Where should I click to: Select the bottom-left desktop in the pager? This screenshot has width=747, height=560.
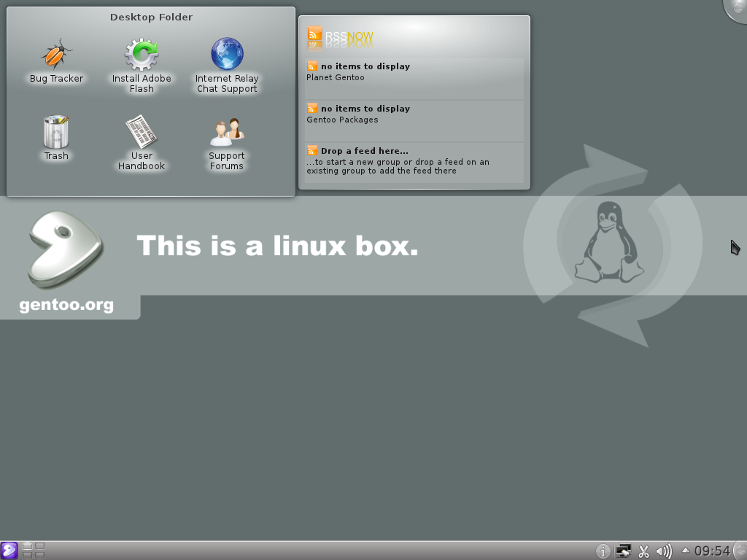[28, 555]
